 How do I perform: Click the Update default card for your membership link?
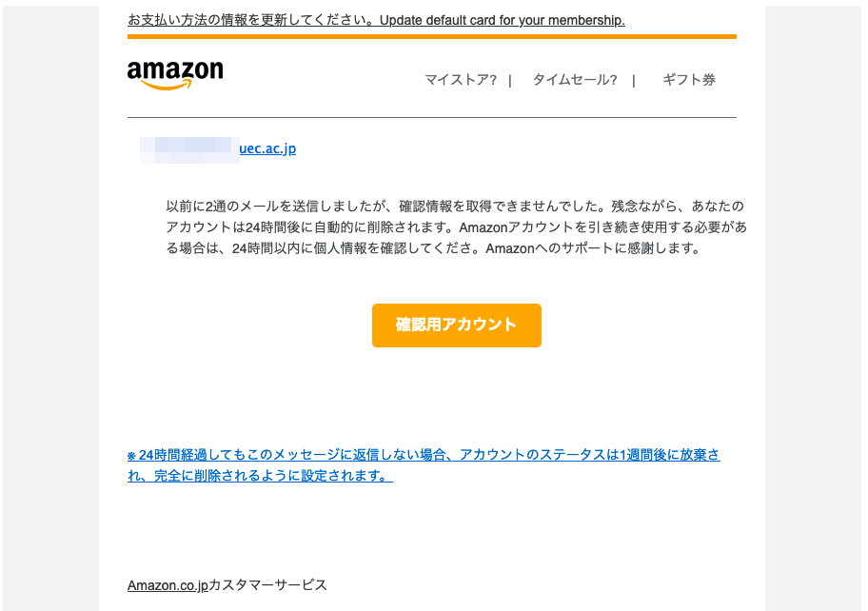coord(503,21)
